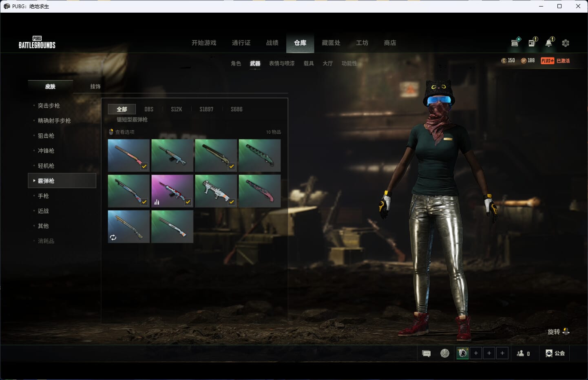Toggle checkmark on pink shotgun skin
Image resolution: width=588 pixels, height=380 pixels.
pos(144,166)
